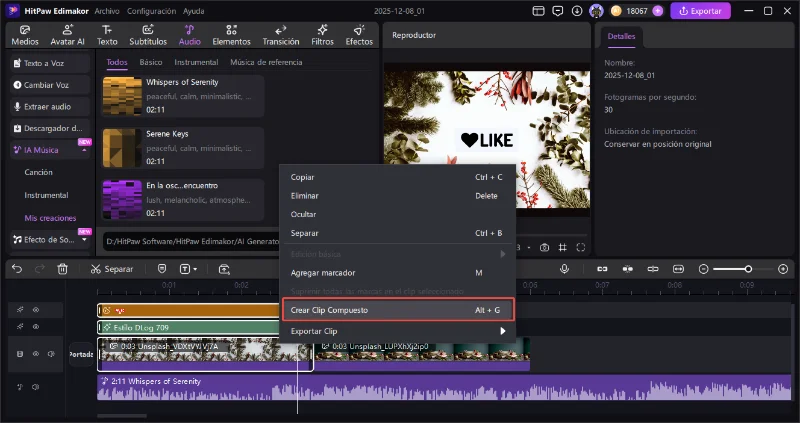Open the Archivo menu
Image resolution: width=800 pixels, height=423 pixels.
(107, 11)
